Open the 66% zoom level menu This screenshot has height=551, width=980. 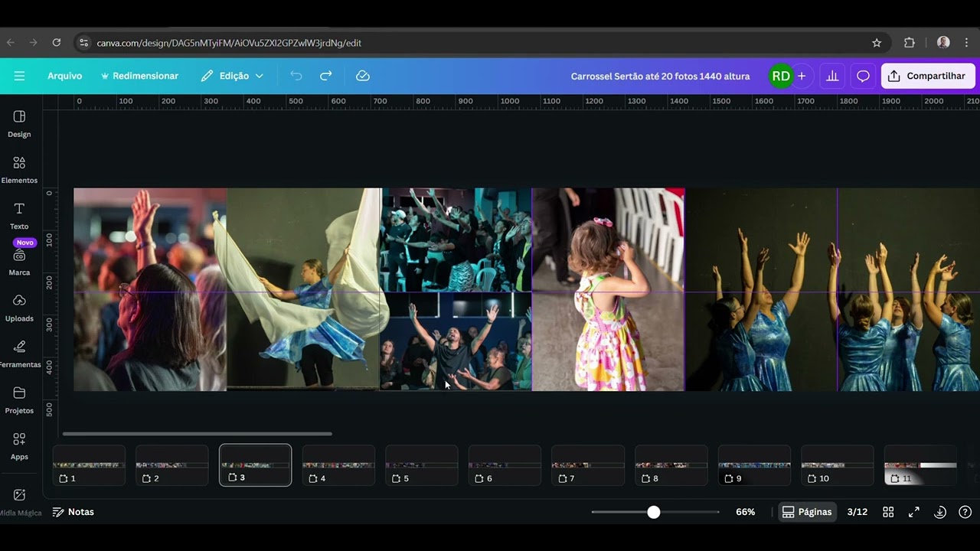746,512
